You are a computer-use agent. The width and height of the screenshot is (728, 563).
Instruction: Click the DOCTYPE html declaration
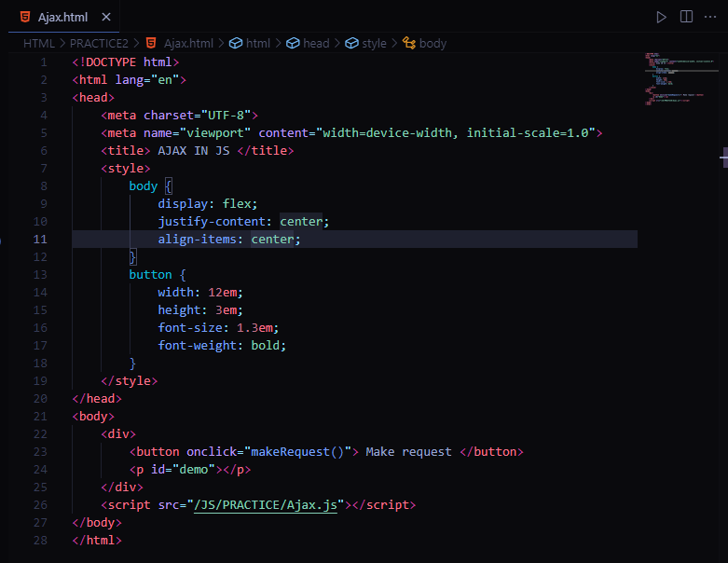125,62
